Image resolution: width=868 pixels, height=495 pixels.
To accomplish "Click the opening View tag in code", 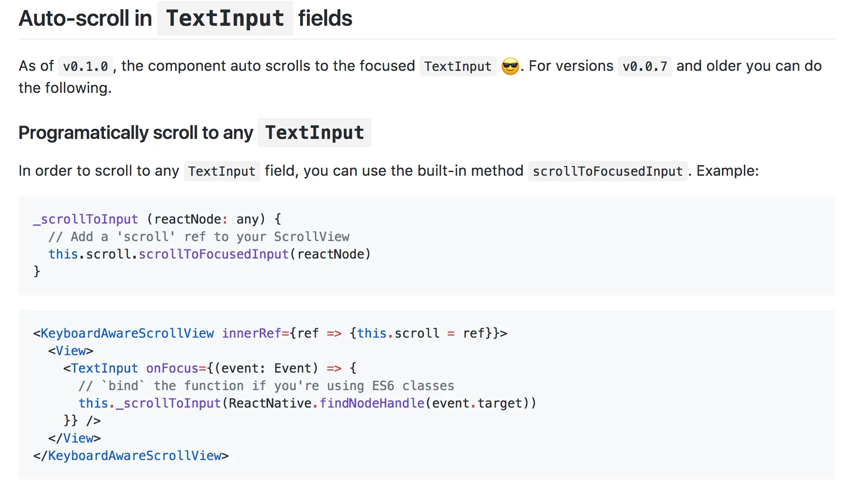I will coord(71,351).
